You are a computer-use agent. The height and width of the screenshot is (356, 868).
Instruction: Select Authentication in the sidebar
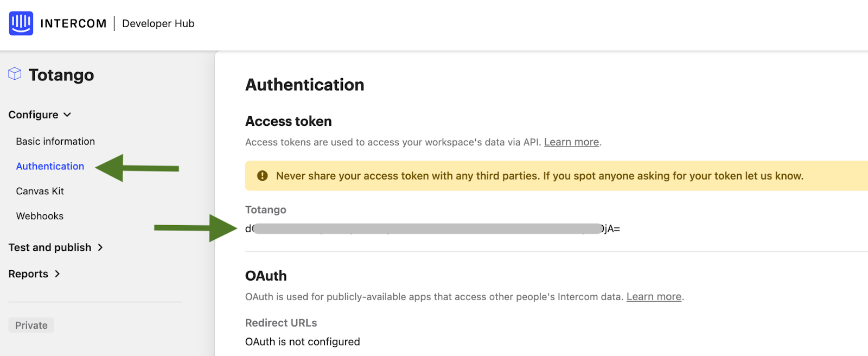[50, 166]
